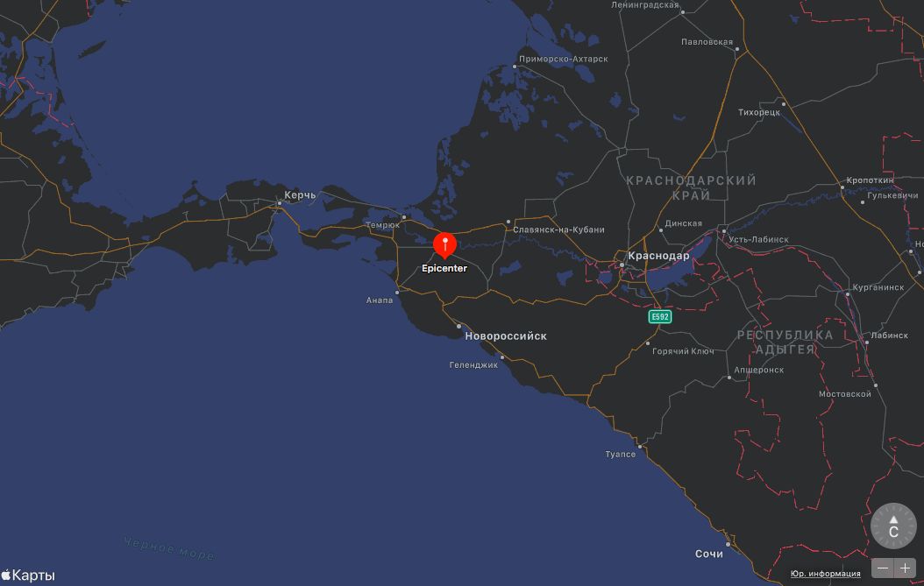
Task: Click the compass to reset north
Action: pyautogui.click(x=893, y=526)
